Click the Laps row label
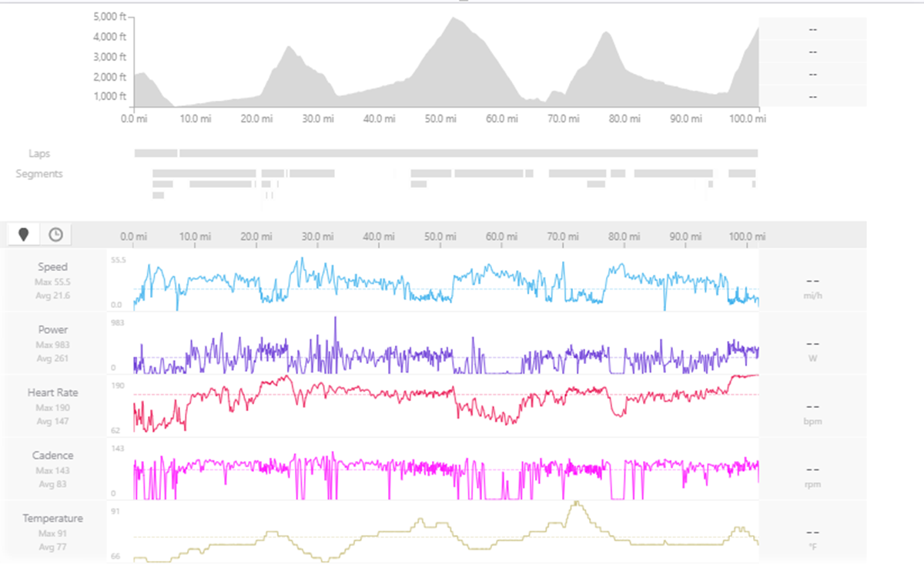The width and height of the screenshot is (924, 568). click(x=39, y=154)
